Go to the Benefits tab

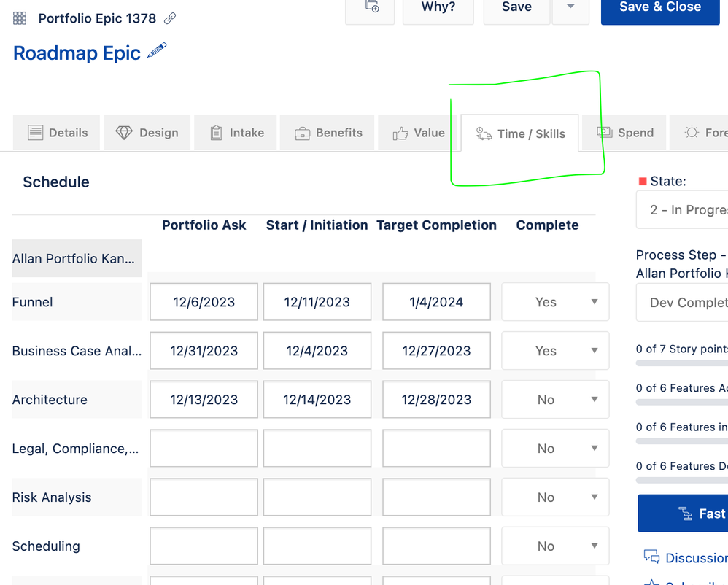pyautogui.click(x=328, y=133)
